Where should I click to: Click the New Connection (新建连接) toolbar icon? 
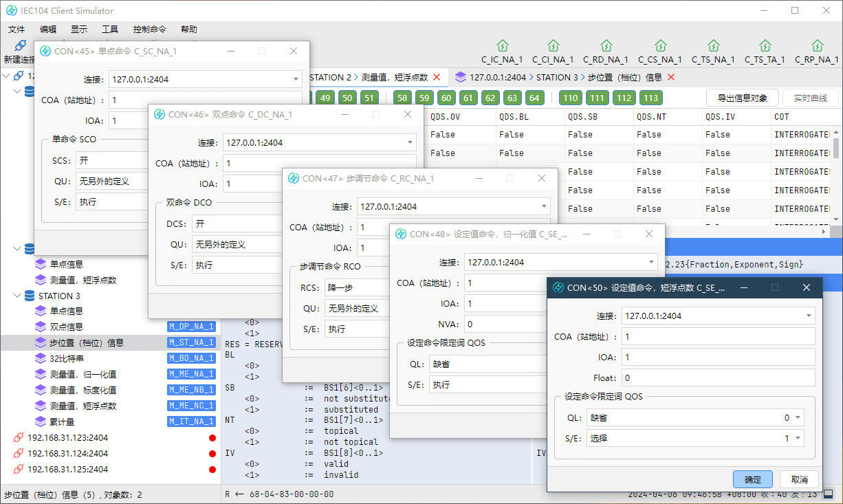pos(19,47)
